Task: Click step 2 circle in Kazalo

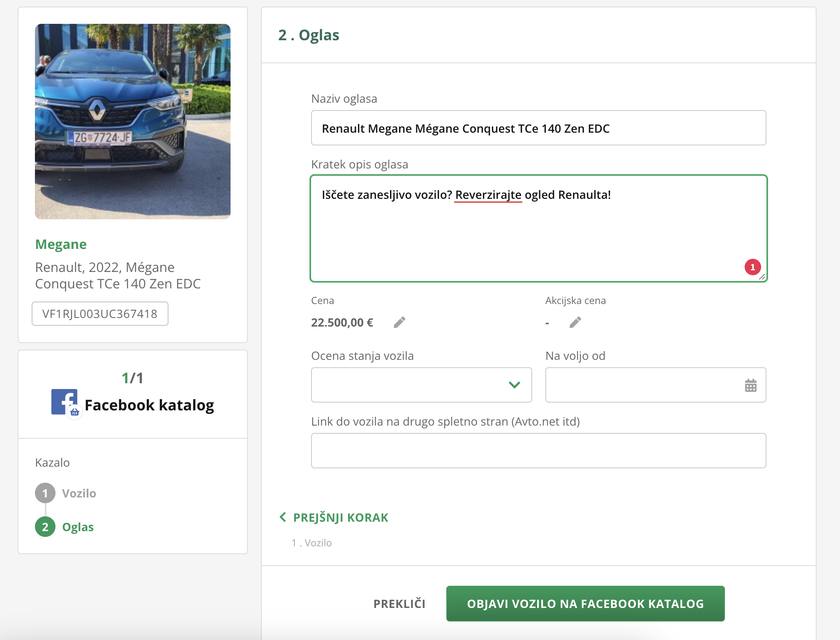Action: [x=45, y=527]
